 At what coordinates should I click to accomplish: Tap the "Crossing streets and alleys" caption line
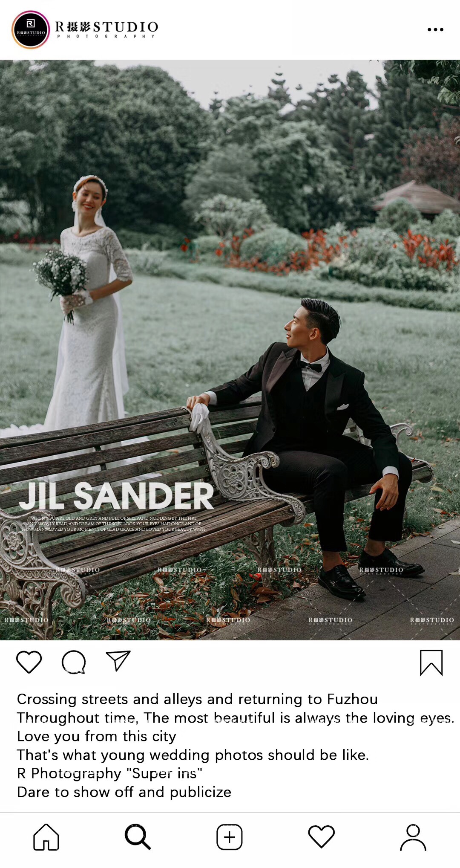pyautogui.click(x=197, y=699)
